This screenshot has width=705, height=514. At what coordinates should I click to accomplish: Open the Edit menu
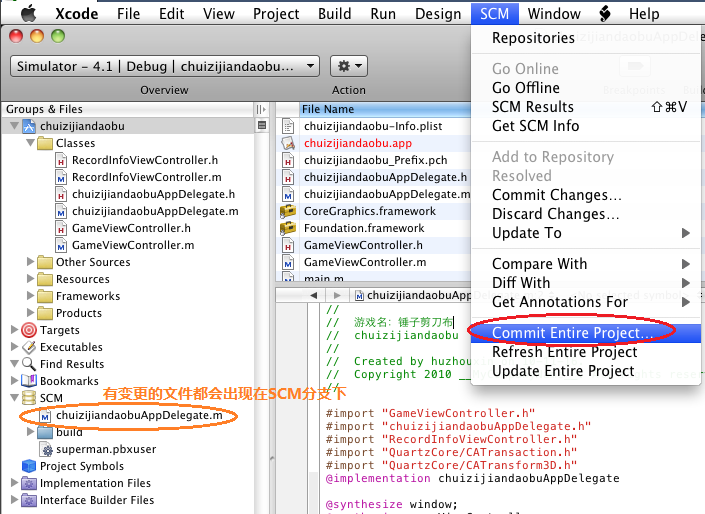tap(171, 14)
